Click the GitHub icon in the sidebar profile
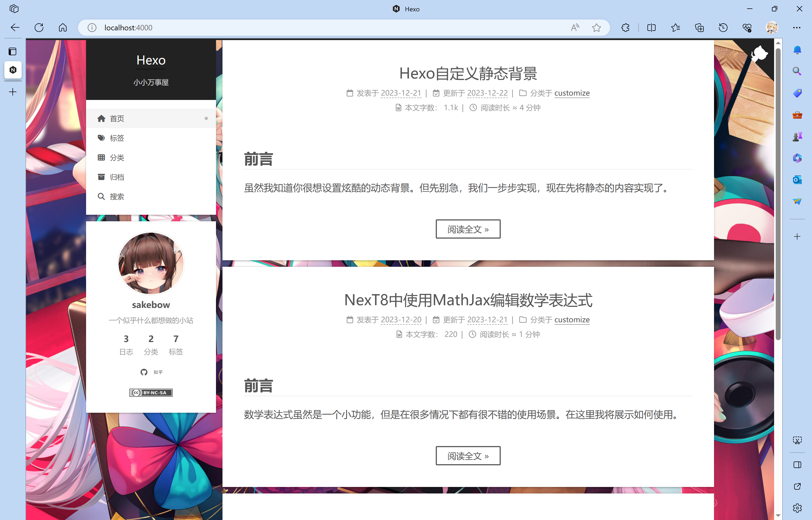Viewport: 812px width, 520px height. [x=144, y=372]
